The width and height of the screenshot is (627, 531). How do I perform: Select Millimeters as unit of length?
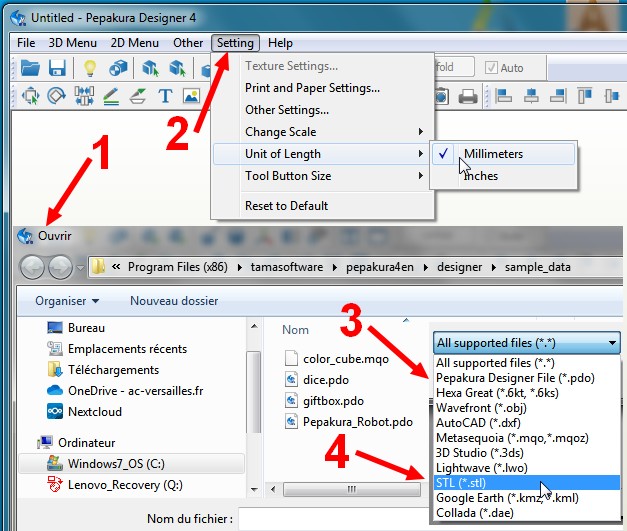(503, 154)
